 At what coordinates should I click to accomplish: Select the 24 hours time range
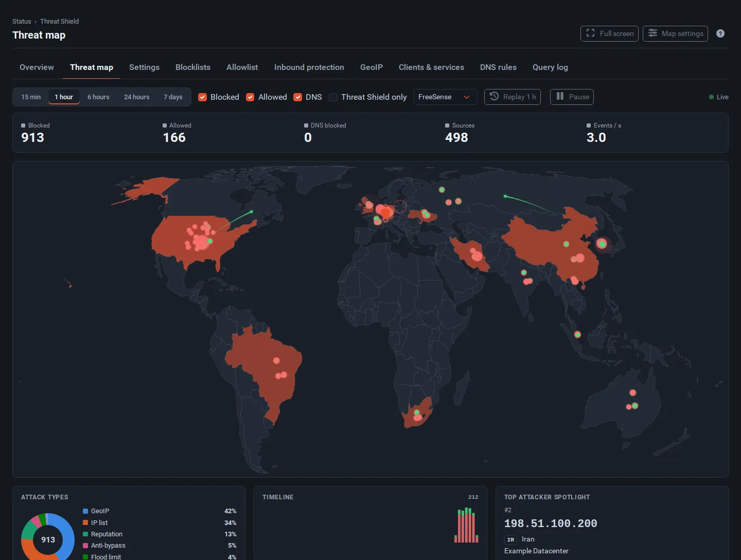pyautogui.click(x=137, y=97)
